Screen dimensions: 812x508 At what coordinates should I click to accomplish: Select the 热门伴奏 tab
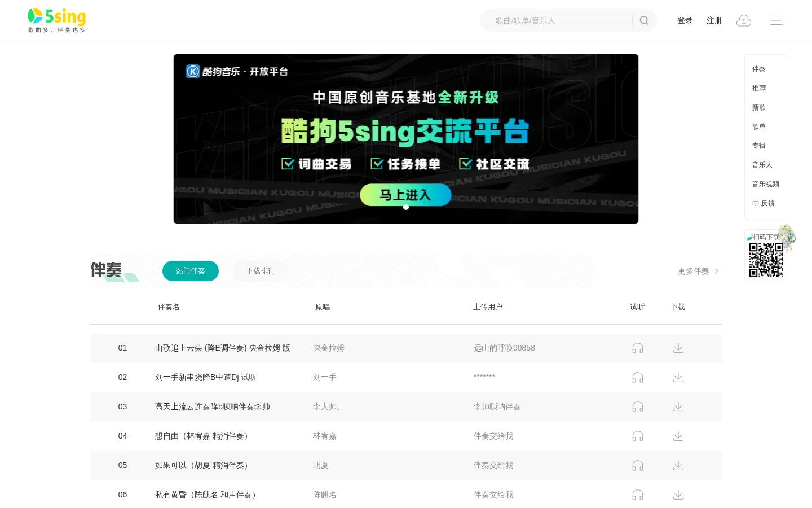tap(191, 271)
